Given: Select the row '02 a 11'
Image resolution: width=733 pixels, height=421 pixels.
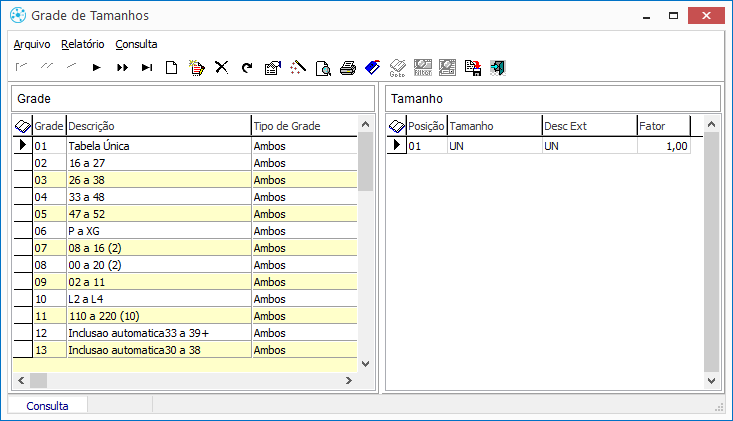Looking at the screenshot, I should click(x=185, y=282).
